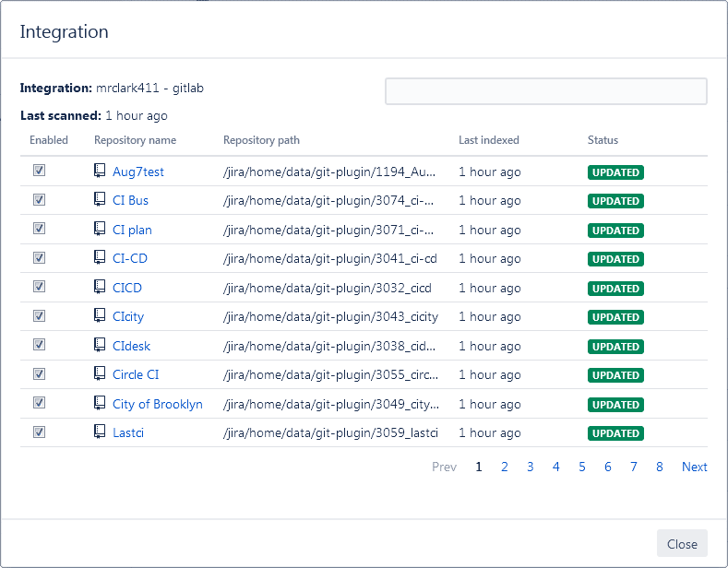Viewport: 728px width, 568px height.
Task: Click the repository icon beside Circle CI
Action: pos(100,373)
